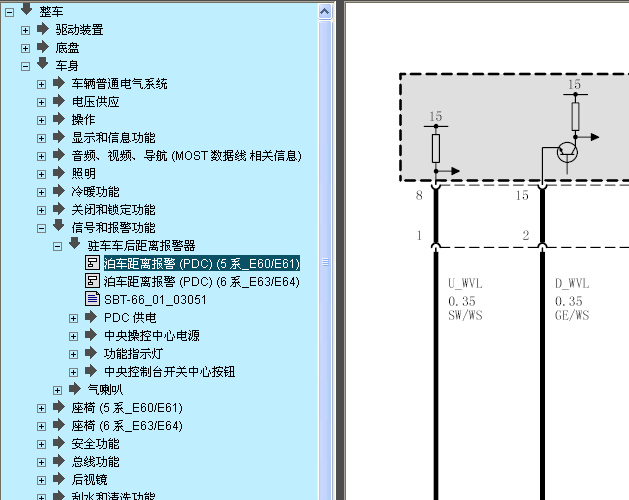
Task: Expand the 总线功能 branch
Action: click(41, 462)
